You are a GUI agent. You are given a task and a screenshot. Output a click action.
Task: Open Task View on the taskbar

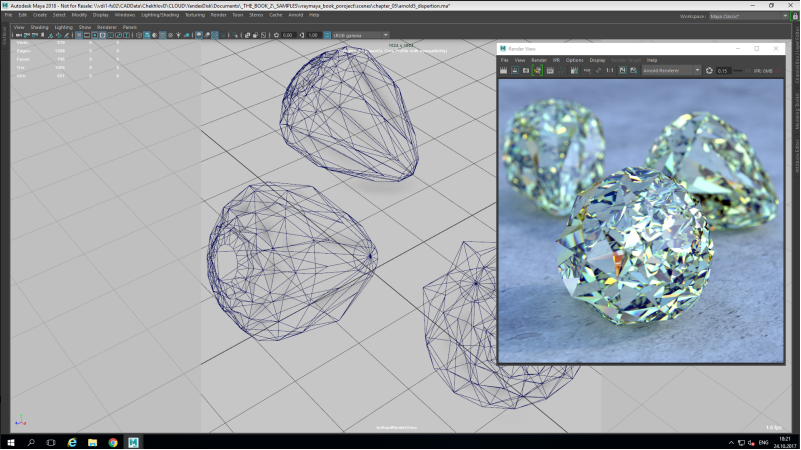[51, 442]
